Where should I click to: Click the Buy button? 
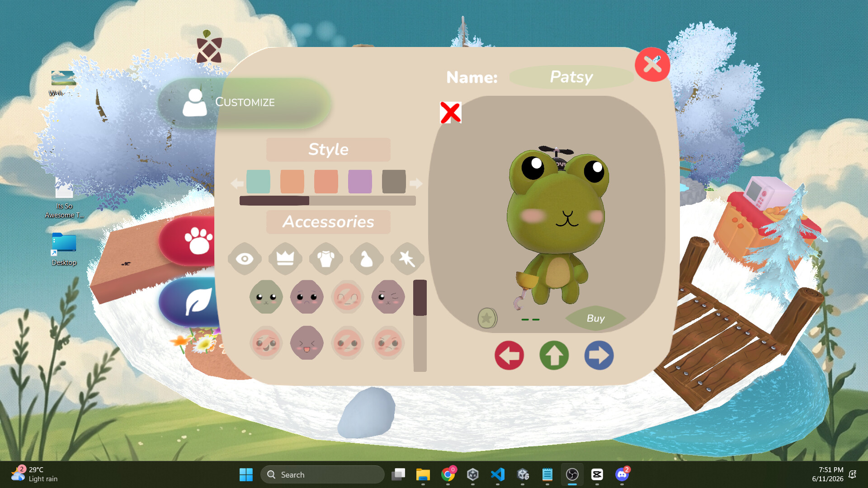595,318
